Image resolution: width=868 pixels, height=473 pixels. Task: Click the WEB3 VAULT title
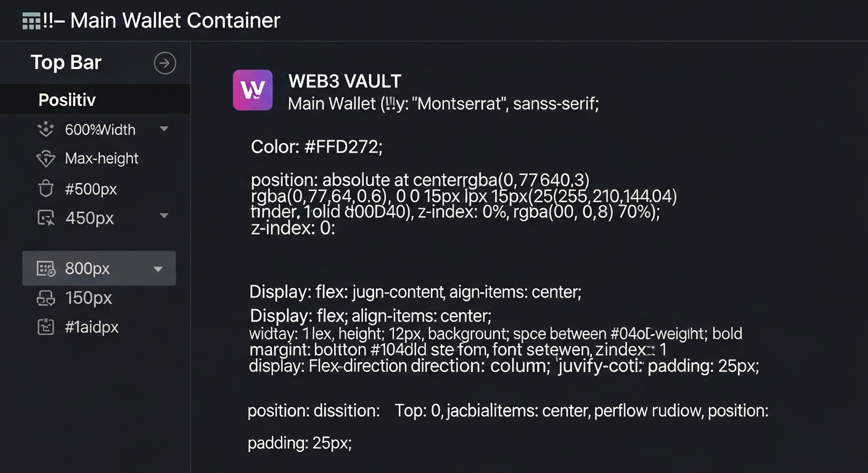tap(345, 81)
